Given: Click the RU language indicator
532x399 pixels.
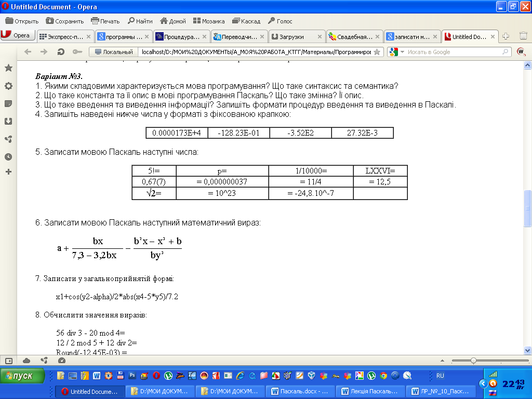Looking at the screenshot, I should (440, 376).
